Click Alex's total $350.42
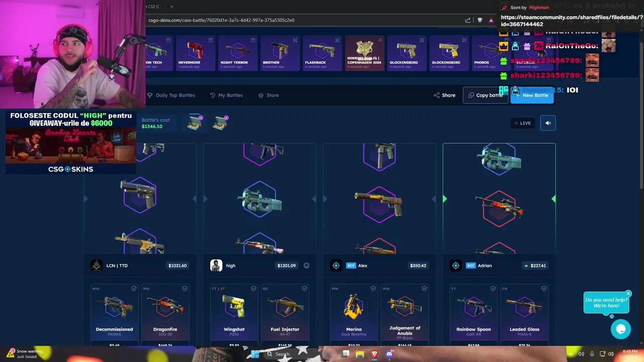This screenshot has width=644, height=362. pyautogui.click(x=418, y=265)
